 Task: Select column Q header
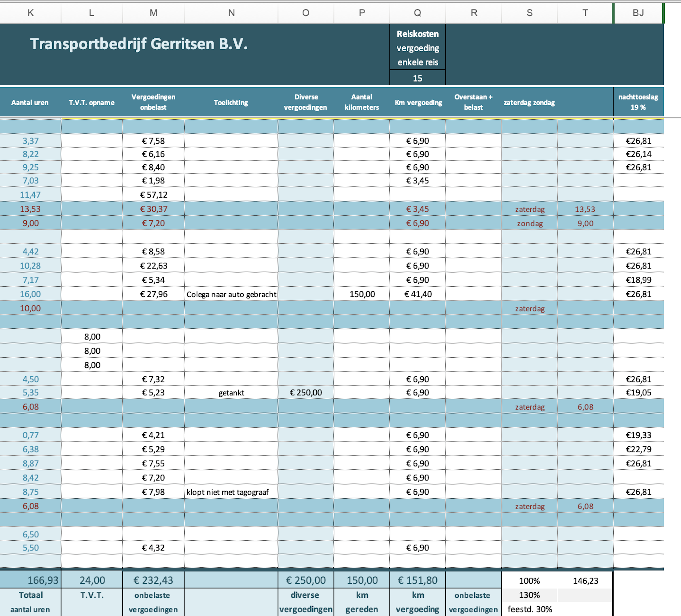tap(418, 13)
